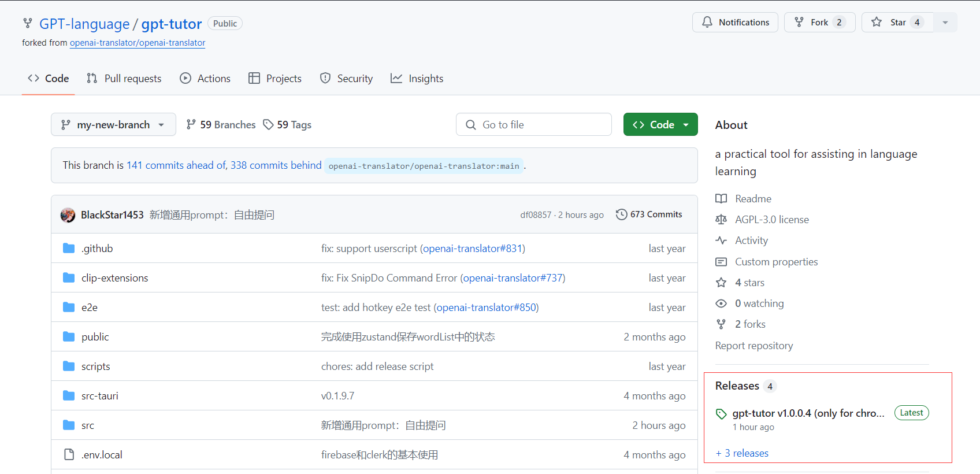Screen dimensions: 980x474
Task: Open the star lists dropdown arrow
Action: tap(945, 22)
